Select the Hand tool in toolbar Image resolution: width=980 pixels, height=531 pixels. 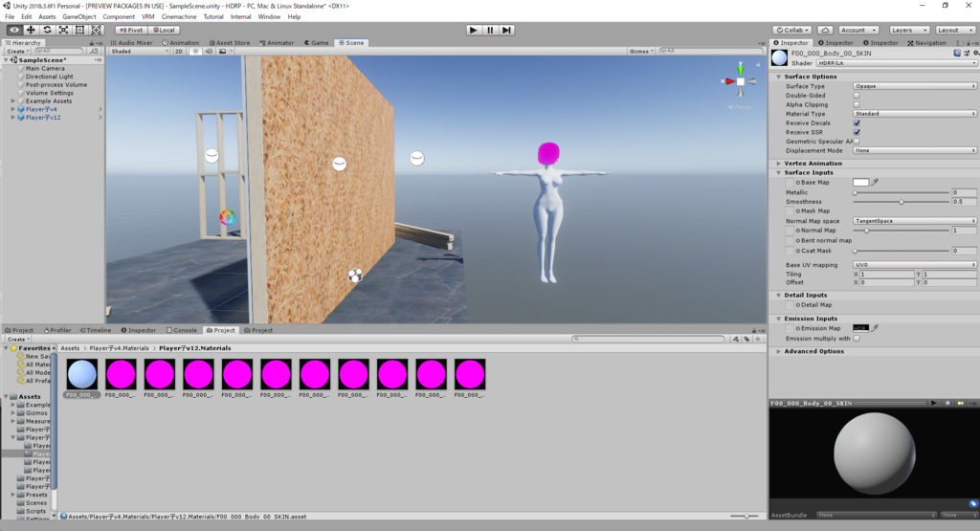14,30
